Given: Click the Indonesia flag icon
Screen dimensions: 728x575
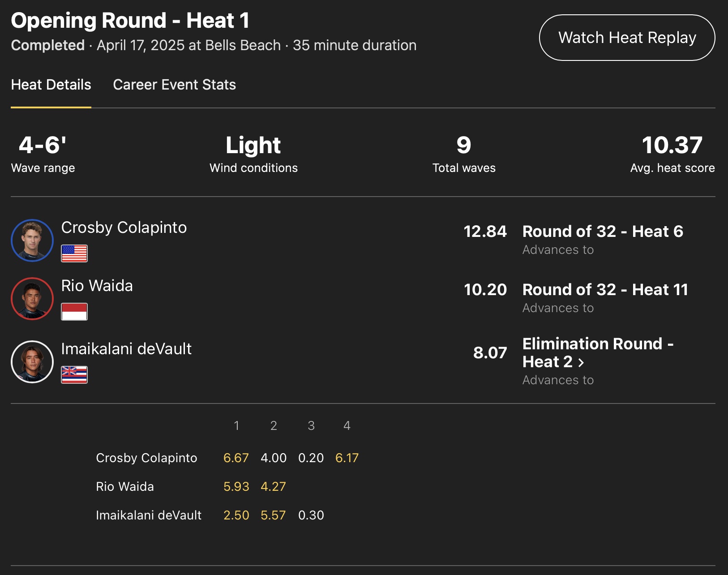Looking at the screenshot, I should tap(74, 312).
